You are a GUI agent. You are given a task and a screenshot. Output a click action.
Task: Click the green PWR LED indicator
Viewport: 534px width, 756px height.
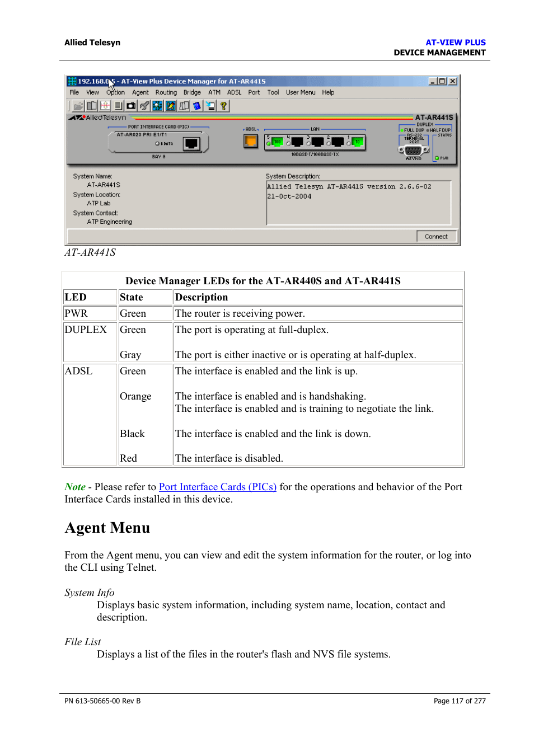point(437,158)
